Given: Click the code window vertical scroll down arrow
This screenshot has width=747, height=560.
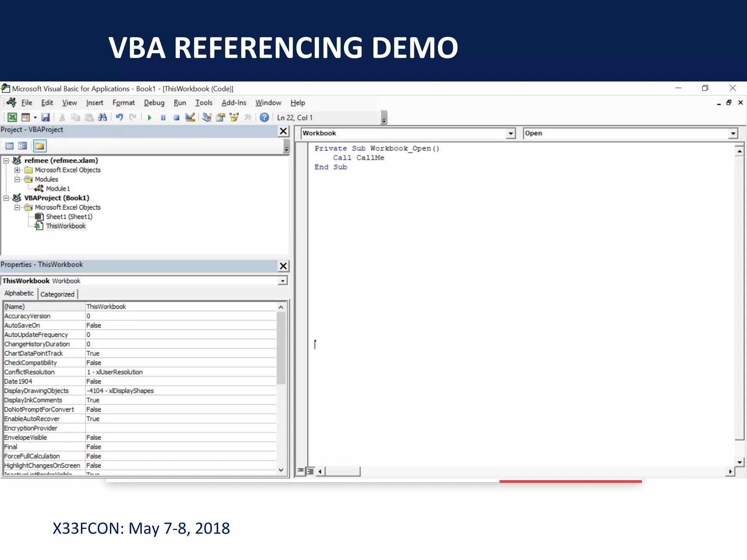Looking at the screenshot, I should pos(739,462).
